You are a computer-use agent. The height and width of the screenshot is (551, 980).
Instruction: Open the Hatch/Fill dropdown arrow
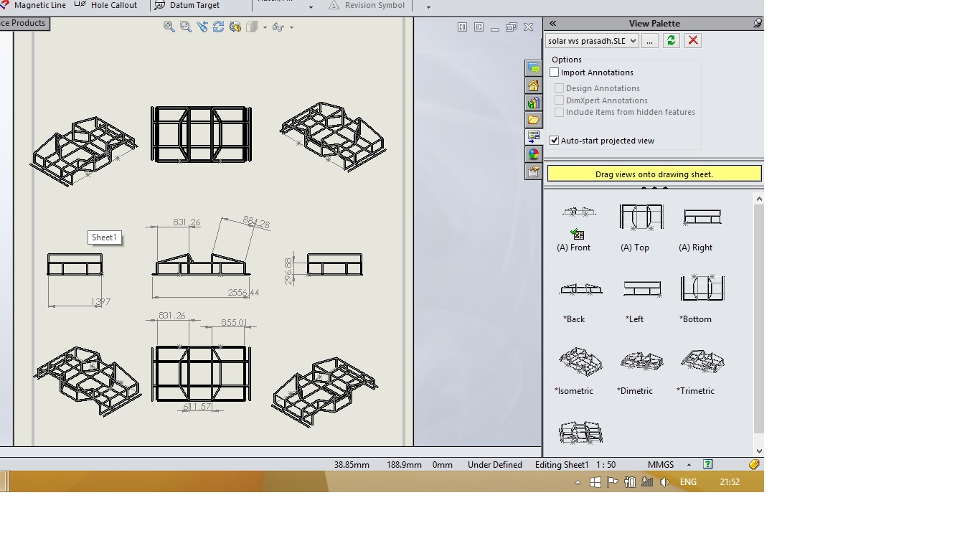pos(311,7)
